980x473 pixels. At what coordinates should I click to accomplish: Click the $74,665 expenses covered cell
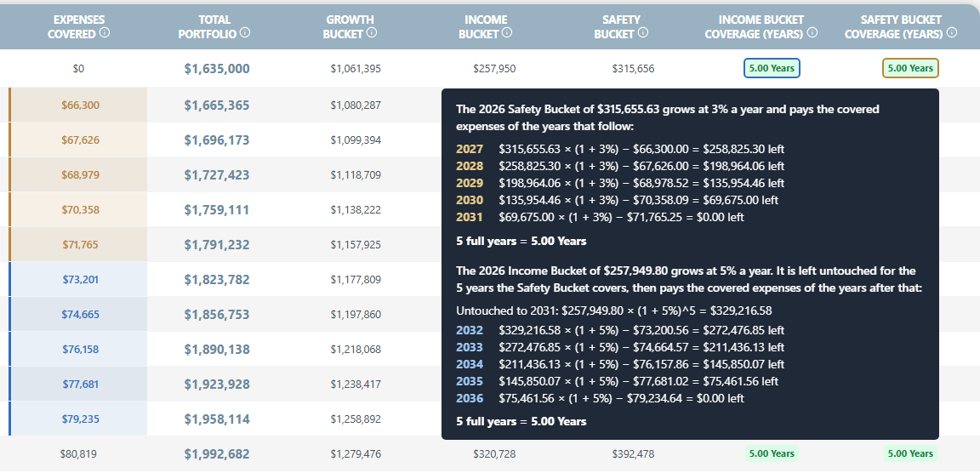(80, 314)
